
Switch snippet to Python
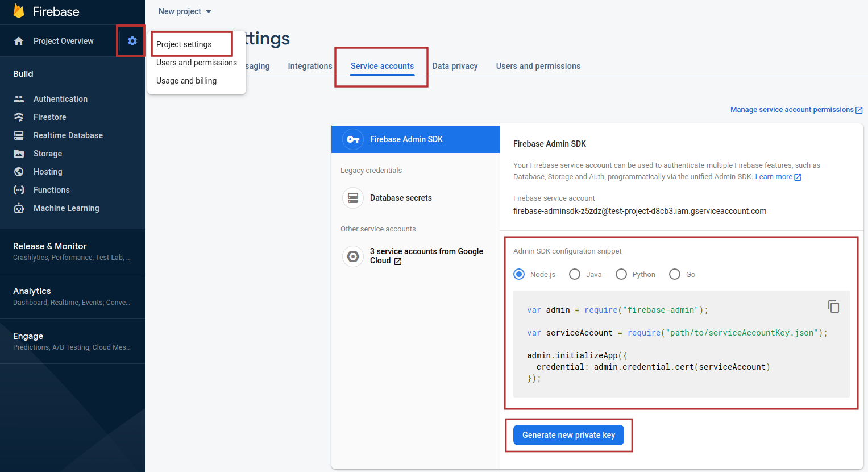621,274
